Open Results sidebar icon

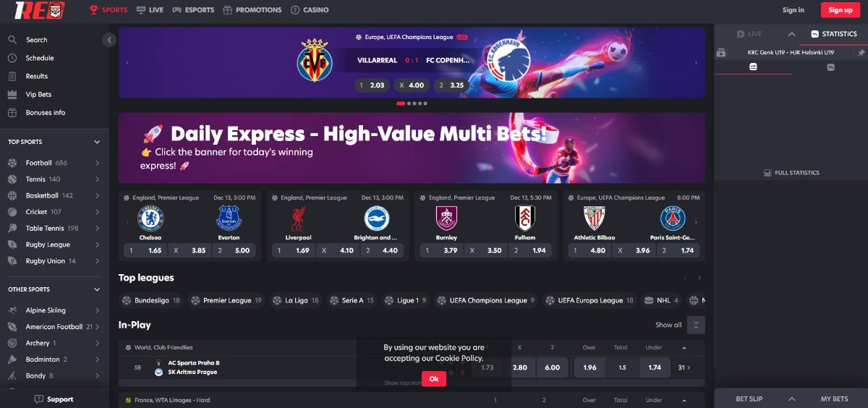(x=12, y=76)
